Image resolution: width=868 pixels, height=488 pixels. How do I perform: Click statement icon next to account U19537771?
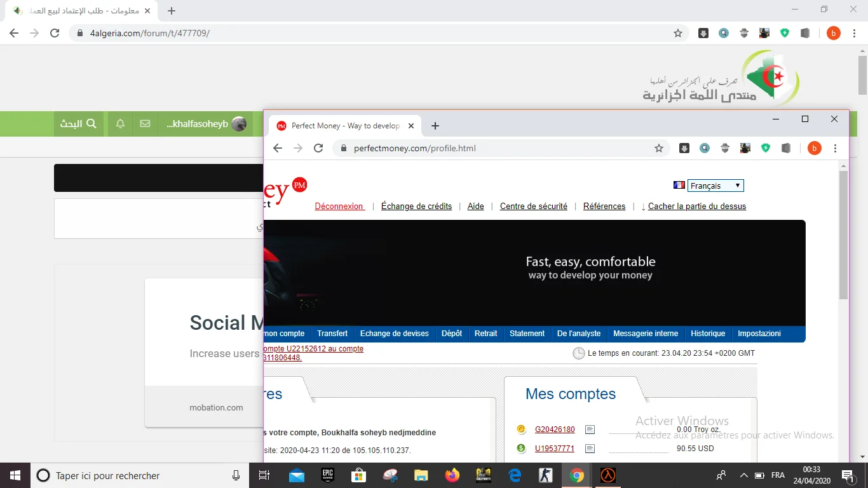[590, 449]
